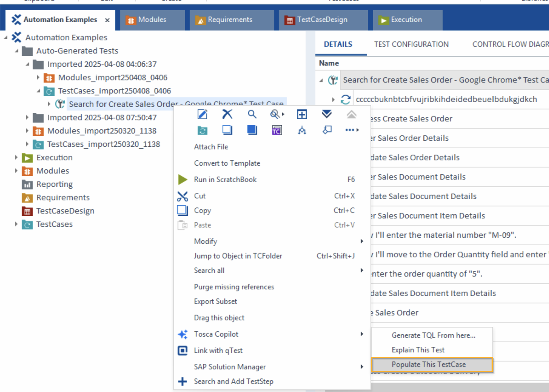549x392 pixels.
Task: Expand the Modules root tree node
Action: pos(16,171)
